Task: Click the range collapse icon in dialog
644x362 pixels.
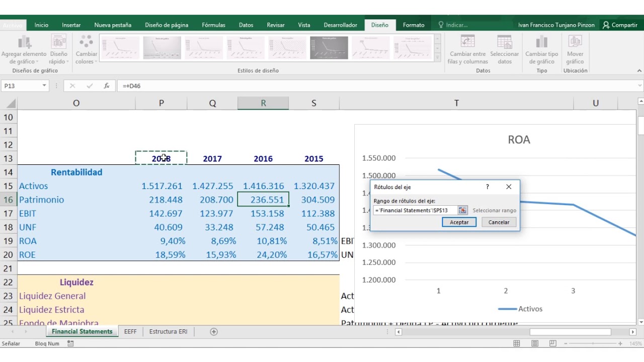Action: pos(462,210)
